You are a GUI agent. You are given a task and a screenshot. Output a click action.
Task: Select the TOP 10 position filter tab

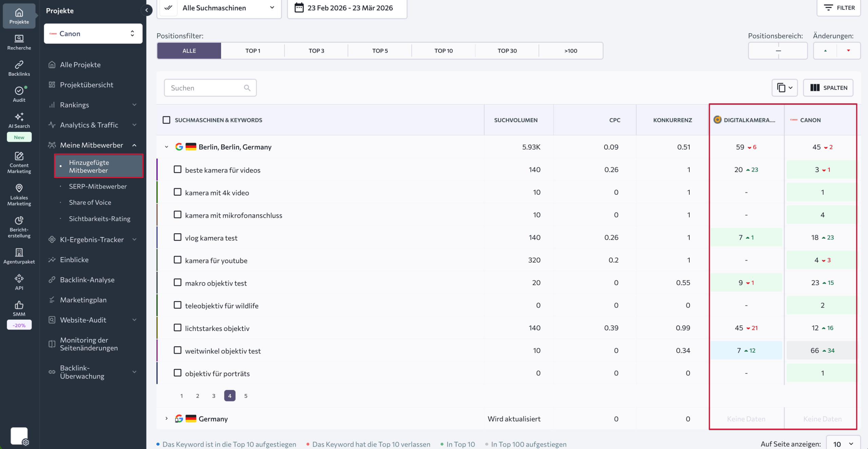click(x=443, y=51)
